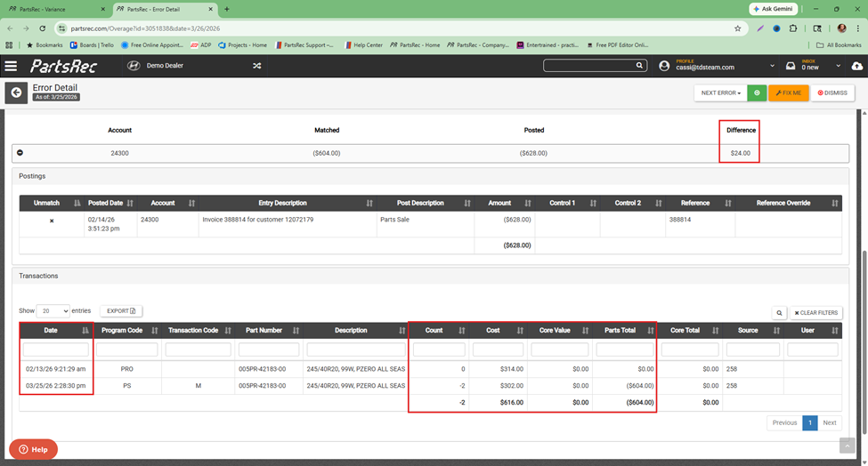This screenshot has height=466, width=868.
Task: Clear filters on transactions table
Action: [x=816, y=313]
